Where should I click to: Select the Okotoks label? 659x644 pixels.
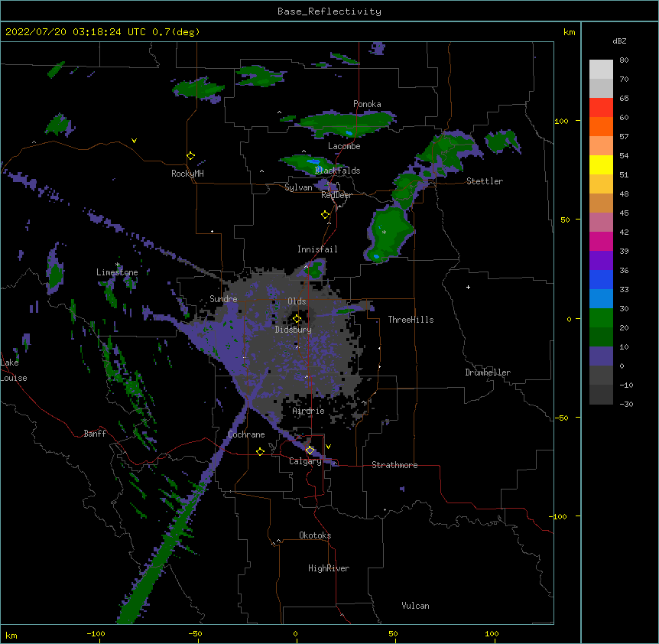(315, 535)
